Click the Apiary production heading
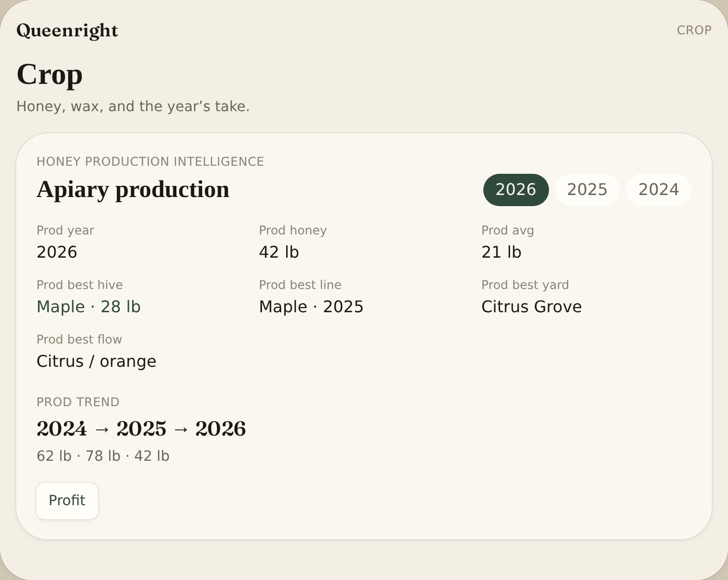728x580 pixels. coord(133,189)
